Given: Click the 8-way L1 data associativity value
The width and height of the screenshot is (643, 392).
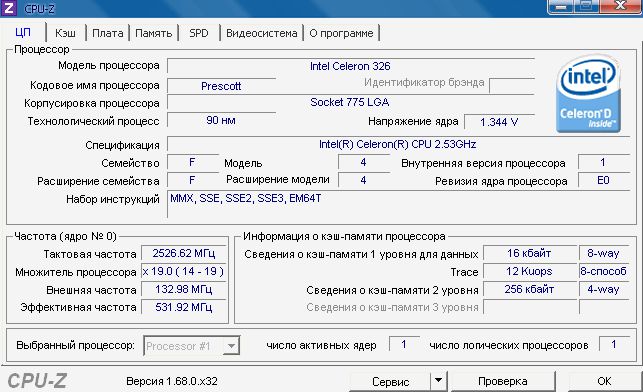Looking at the screenshot, I should pos(603,253).
